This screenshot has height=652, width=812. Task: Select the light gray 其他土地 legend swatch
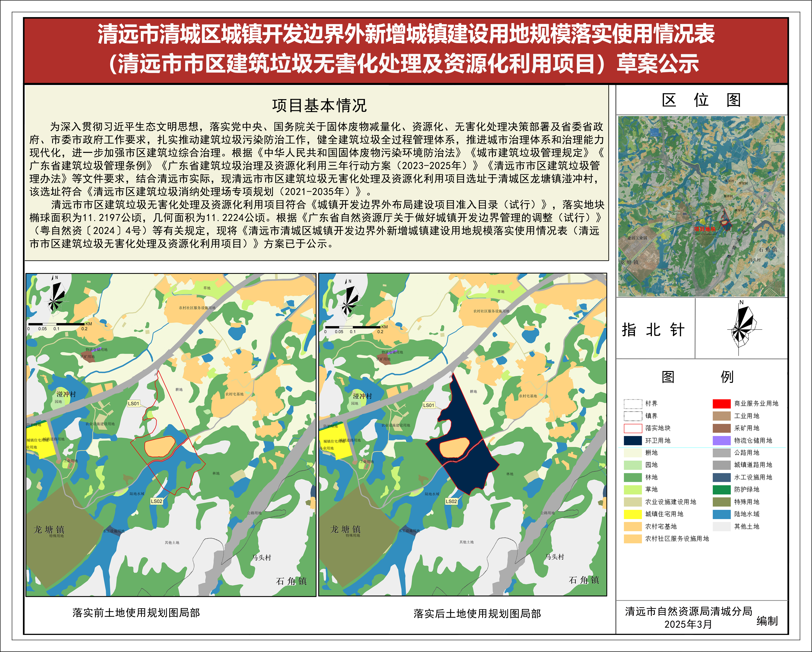pos(722,527)
